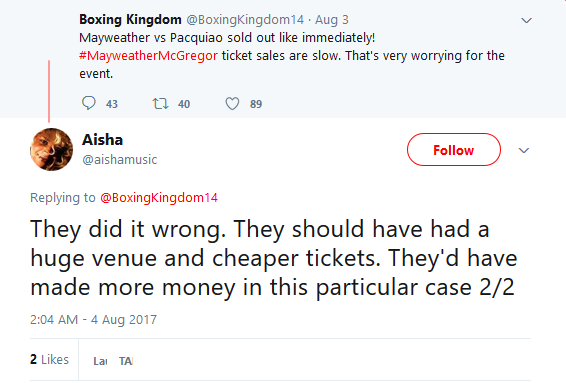Screen dimensions: 566x383
Task: Open Aisha's profile picture
Action: 51,149
